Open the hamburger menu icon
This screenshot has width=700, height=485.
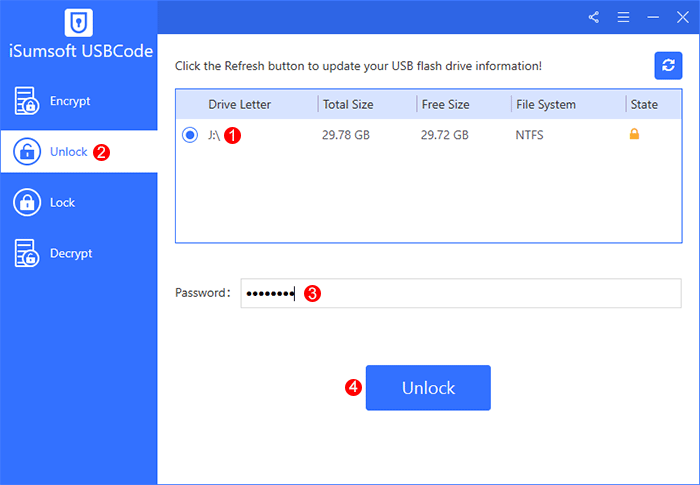pos(623,17)
